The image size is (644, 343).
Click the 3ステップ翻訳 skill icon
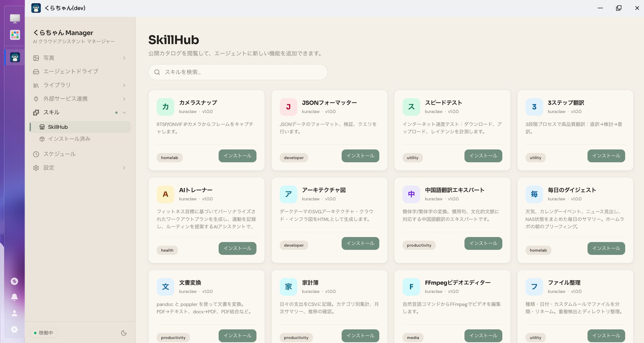[534, 107]
